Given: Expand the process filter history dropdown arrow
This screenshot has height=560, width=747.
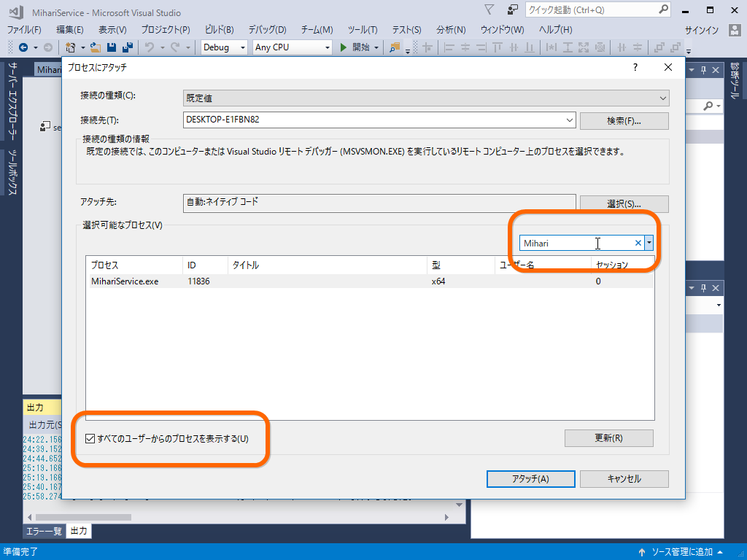Looking at the screenshot, I should point(649,243).
